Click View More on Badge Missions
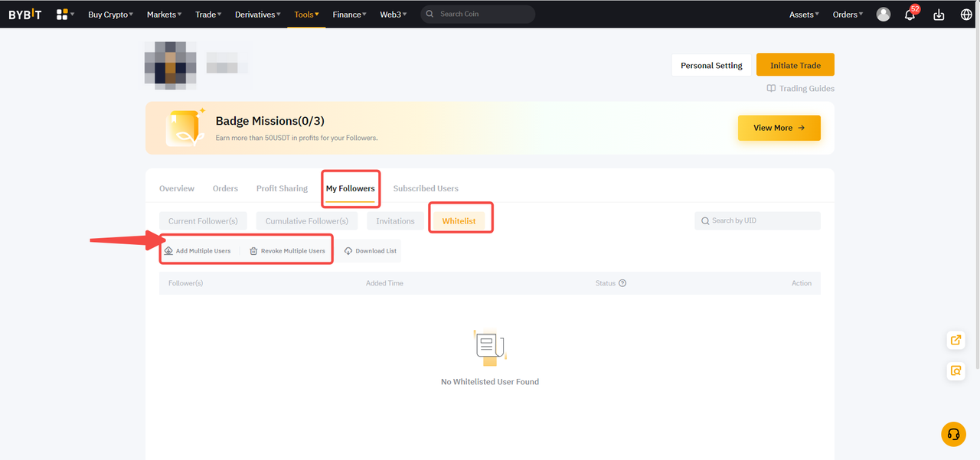This screenshot has height=460, width=980. [x=779, y=128]
